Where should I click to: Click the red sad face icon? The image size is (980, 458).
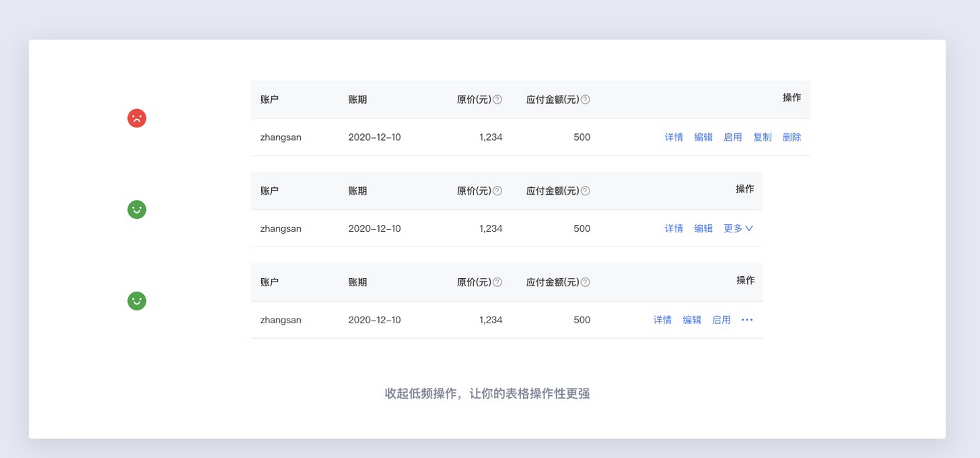click(x=137, y=119)
